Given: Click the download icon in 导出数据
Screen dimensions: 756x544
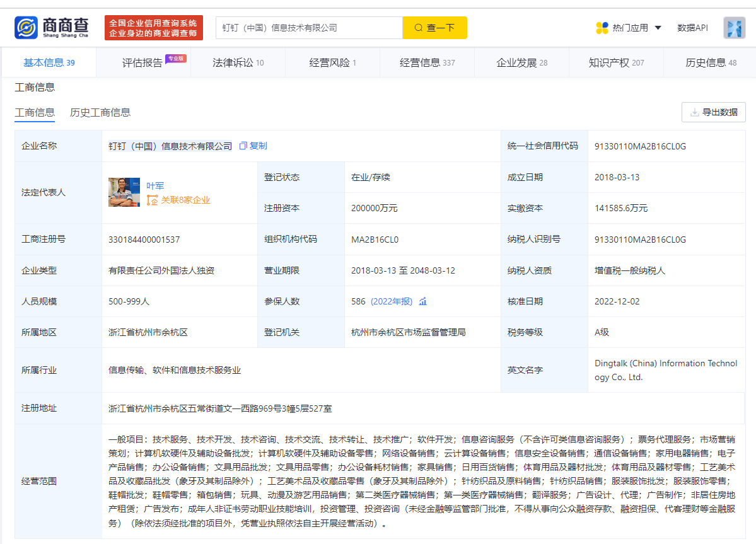Looking at the screenshot, I should click(x=694, y=112).
